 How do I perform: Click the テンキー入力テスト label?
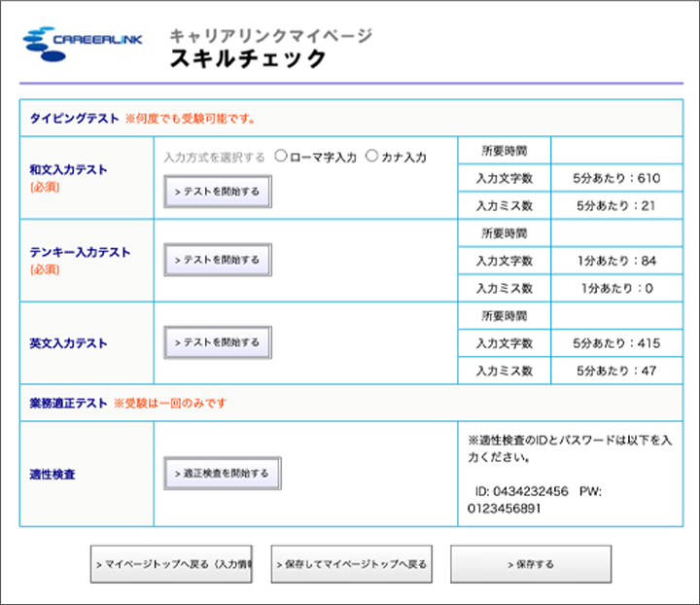pyautogui.click(x=80, y=252)
